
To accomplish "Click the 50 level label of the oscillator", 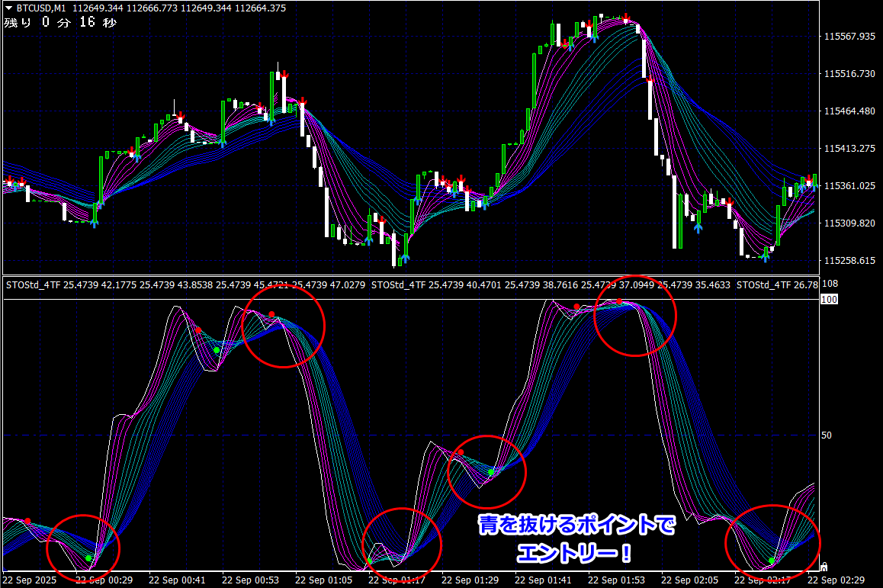I will (x=827, y=435).
